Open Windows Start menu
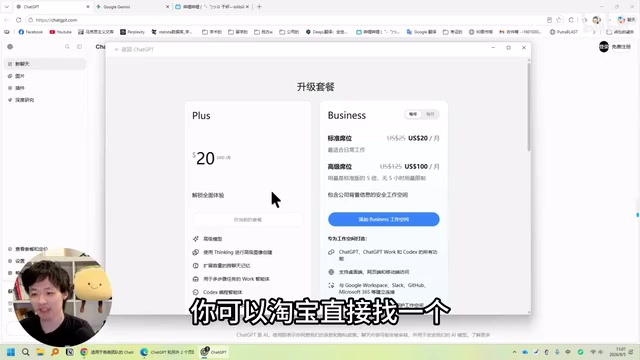 point(11,352)
